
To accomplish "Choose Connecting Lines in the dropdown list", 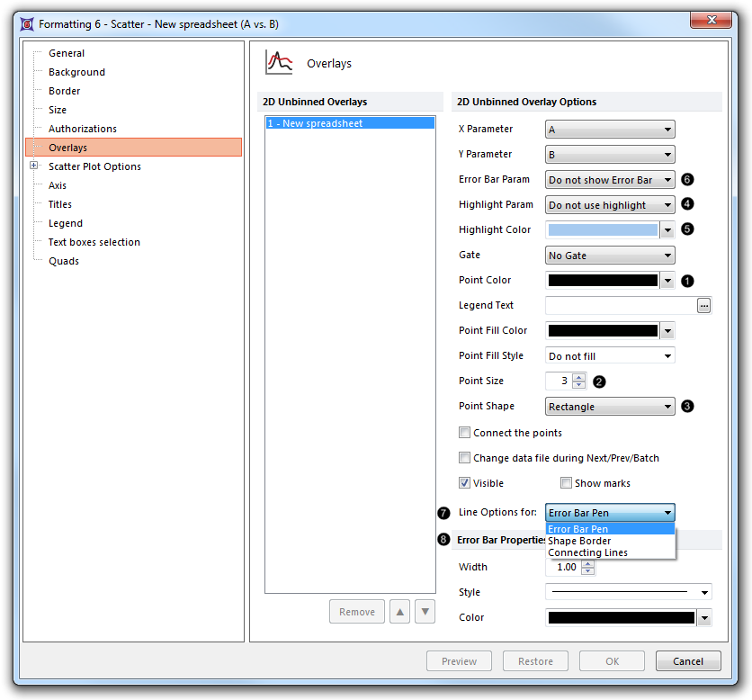I will [x=587, y=552].
